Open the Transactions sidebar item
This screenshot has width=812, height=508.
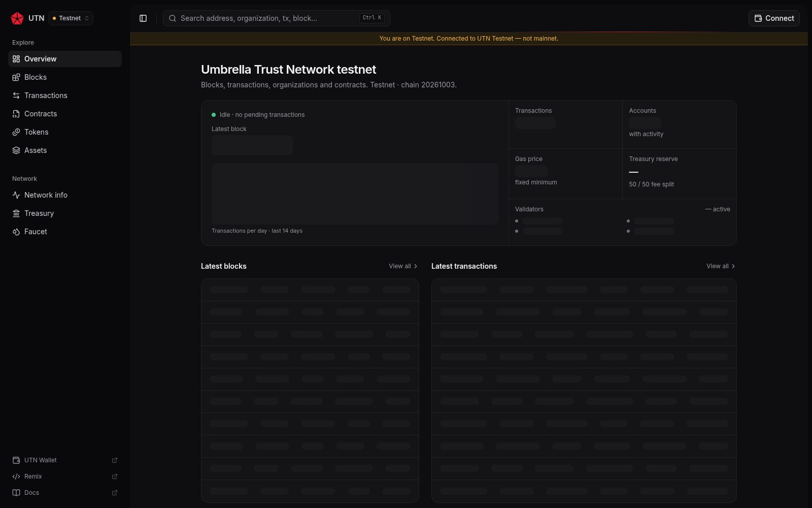[x=65, y=96]
